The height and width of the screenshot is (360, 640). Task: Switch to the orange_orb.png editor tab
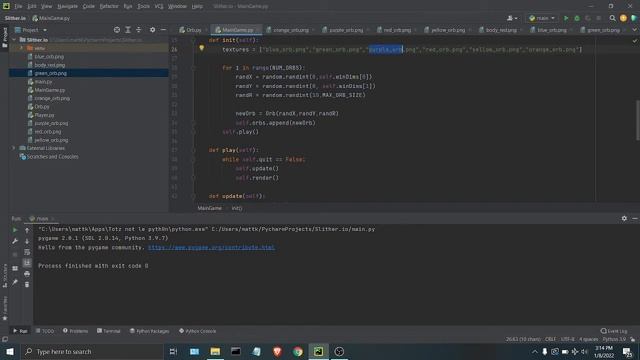pyautogui.click(x=290, y=30)
